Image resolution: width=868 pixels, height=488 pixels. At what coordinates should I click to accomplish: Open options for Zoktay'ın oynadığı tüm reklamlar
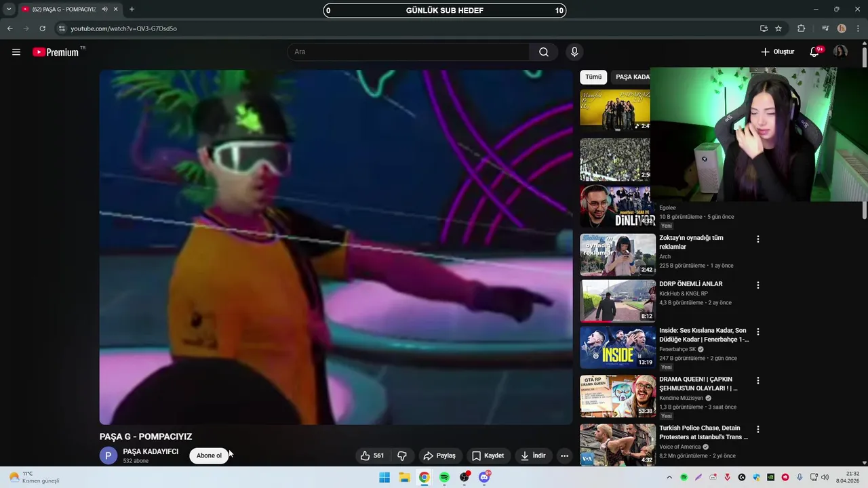(x=758, y=239)
